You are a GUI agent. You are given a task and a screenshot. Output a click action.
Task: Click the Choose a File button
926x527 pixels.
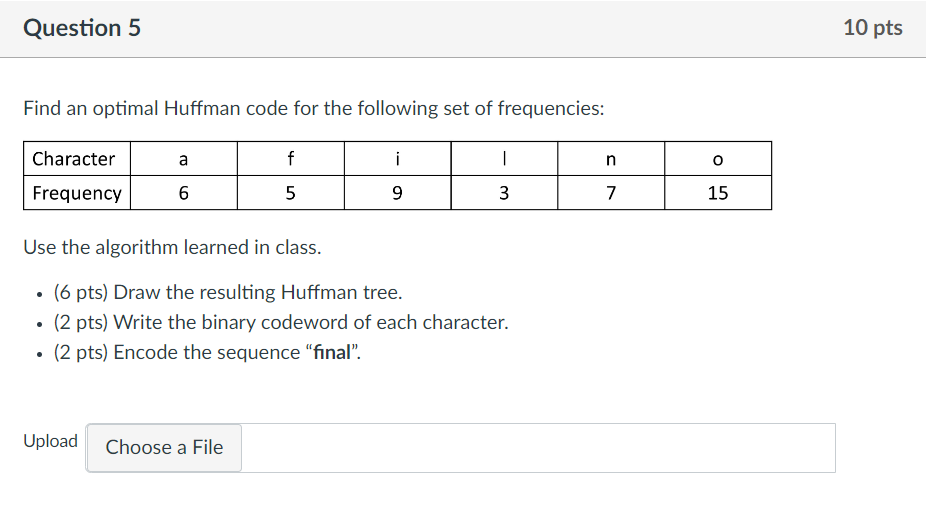click(x=164, y=448)
